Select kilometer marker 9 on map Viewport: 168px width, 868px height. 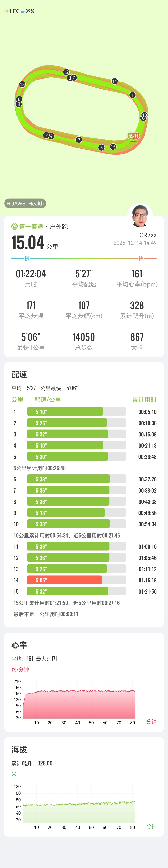[x=79, y=140]
